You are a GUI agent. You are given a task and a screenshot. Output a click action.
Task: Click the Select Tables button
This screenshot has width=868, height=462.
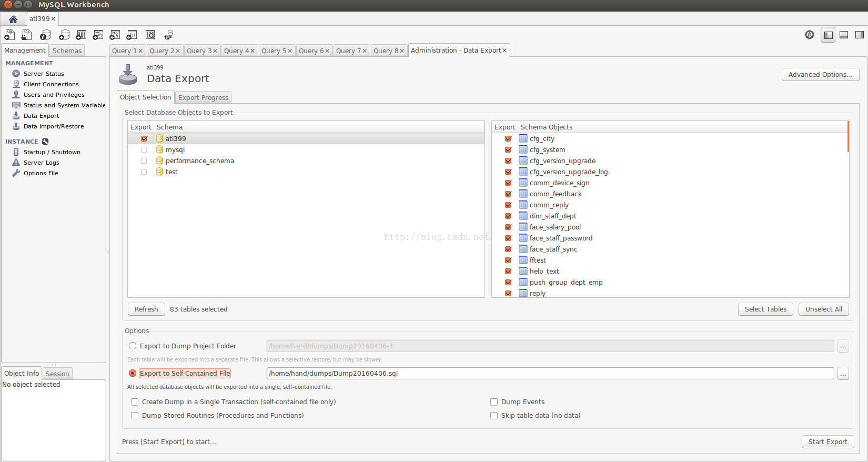tap(765, 309)
